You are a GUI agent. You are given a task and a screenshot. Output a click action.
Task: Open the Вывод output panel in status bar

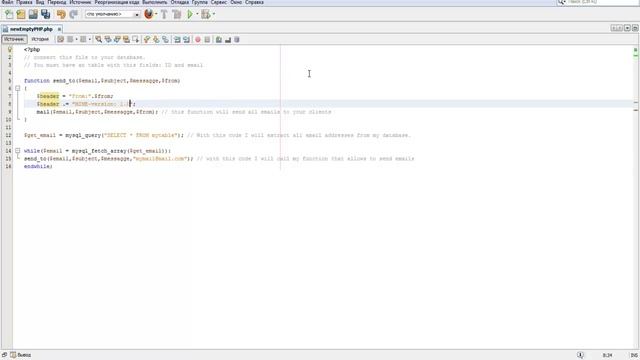coord(21,355)
